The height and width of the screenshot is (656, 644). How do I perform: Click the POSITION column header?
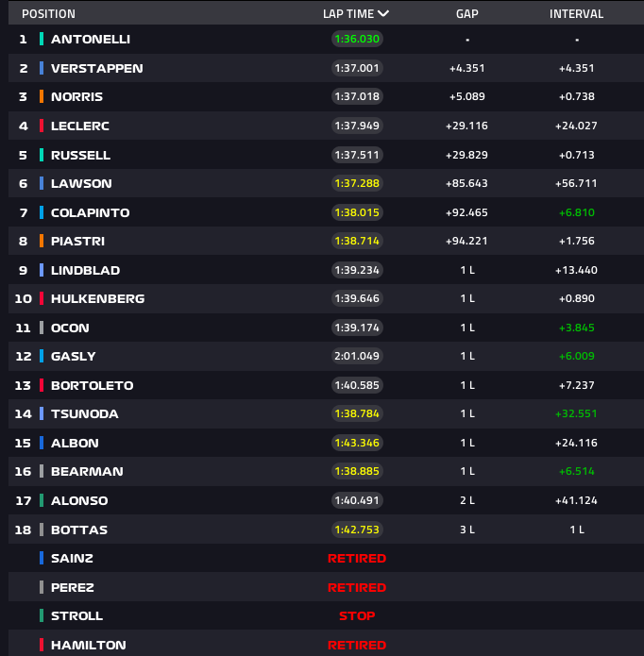tap(48, 14)
